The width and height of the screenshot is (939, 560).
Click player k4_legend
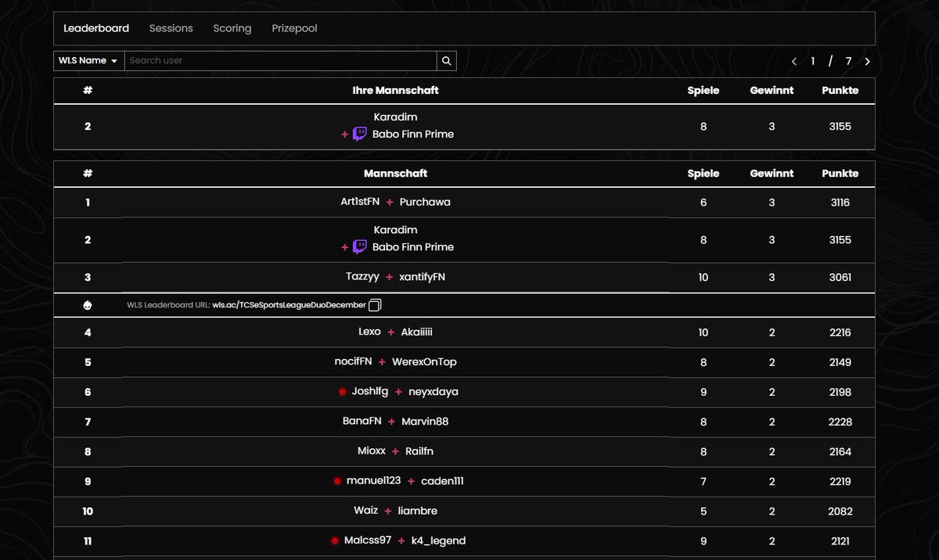click(x=438, y=540)
